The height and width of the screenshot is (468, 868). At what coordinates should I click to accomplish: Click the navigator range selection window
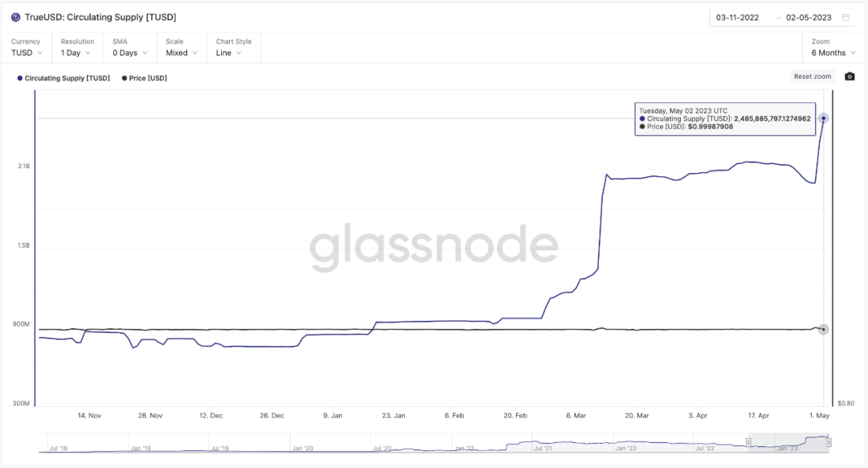click(788, 442)
